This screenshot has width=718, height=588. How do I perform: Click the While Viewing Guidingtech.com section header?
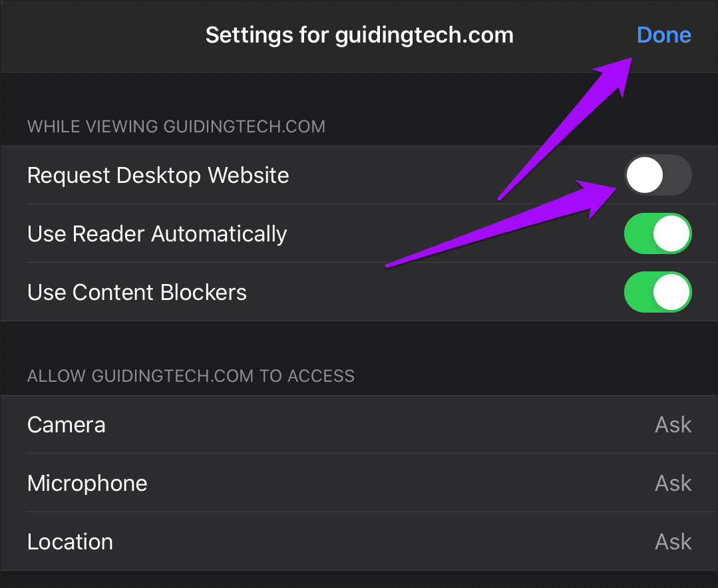tap(176, 126)
